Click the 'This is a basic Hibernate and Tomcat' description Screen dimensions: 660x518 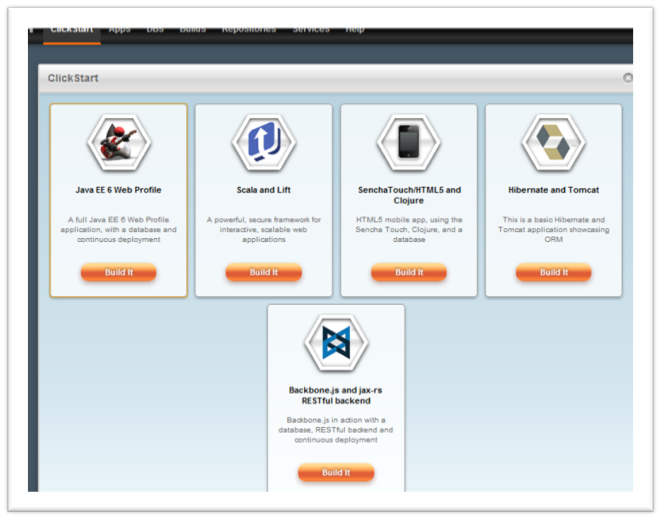point(554,229)
